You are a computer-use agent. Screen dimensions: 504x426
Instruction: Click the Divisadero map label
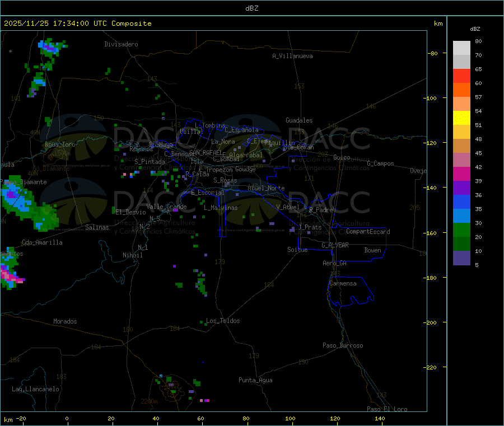121,44
